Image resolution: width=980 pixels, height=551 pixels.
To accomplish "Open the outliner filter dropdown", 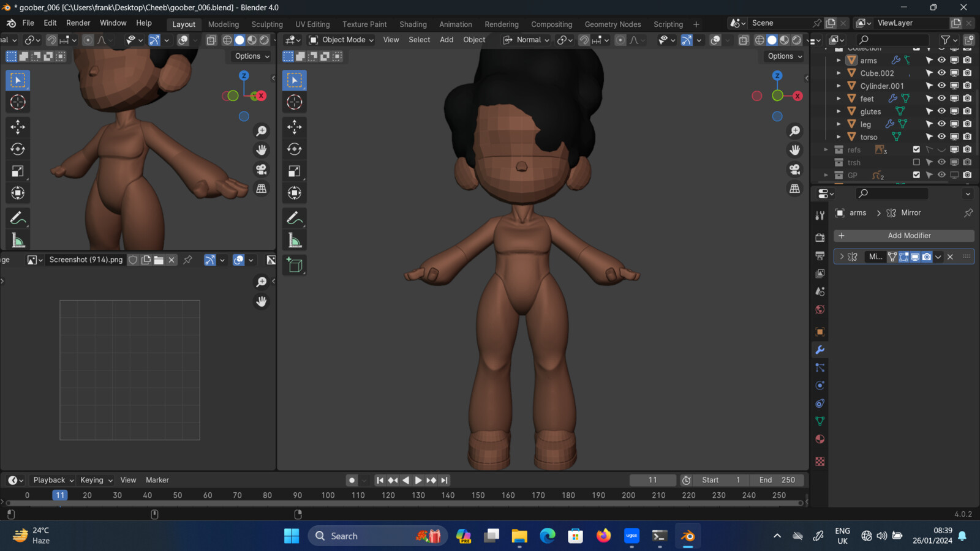I will pos(949,40).
